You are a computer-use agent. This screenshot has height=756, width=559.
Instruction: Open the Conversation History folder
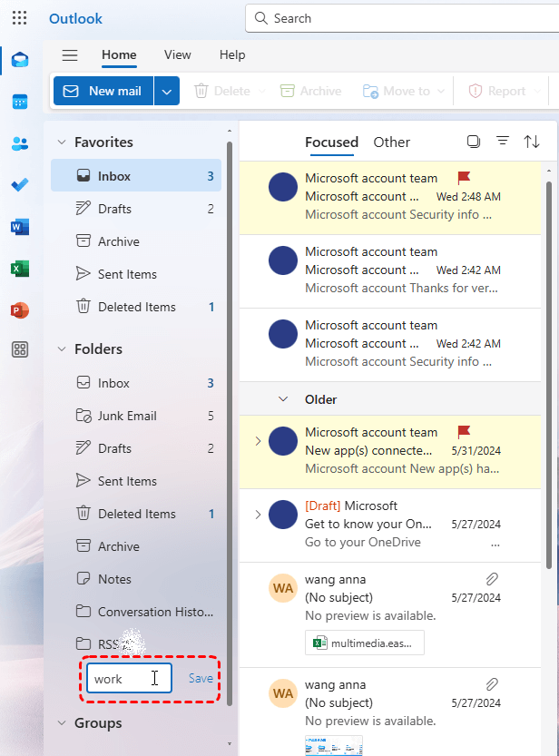tap(136, 612)
